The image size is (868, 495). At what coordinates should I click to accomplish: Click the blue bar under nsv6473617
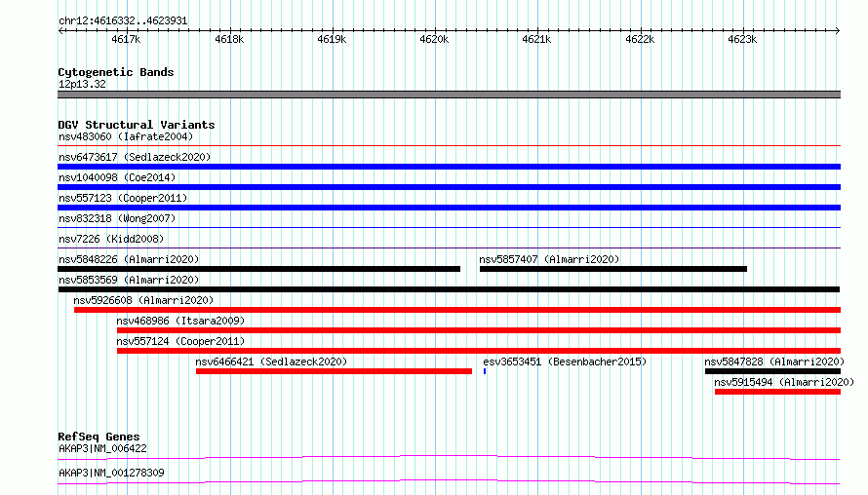click(x=449, y=167)
